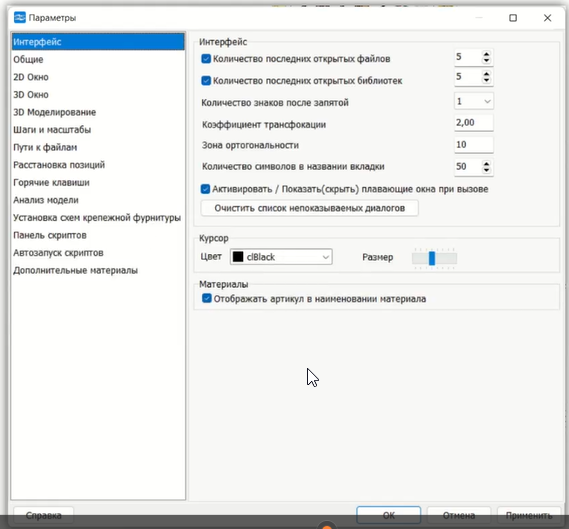
Task: Toggle Отображать артикул в наименовании материала
Action: tap(206, 299)
